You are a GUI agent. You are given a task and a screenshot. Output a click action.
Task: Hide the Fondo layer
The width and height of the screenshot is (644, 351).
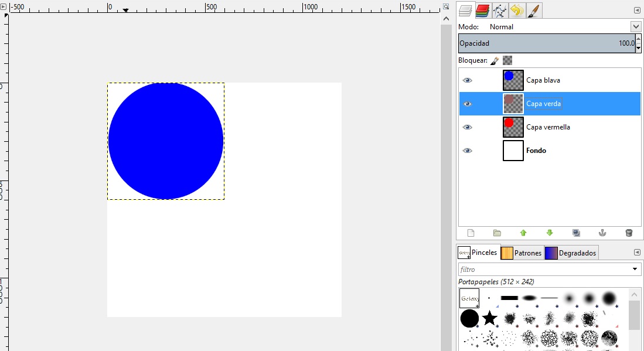[467, 151]
